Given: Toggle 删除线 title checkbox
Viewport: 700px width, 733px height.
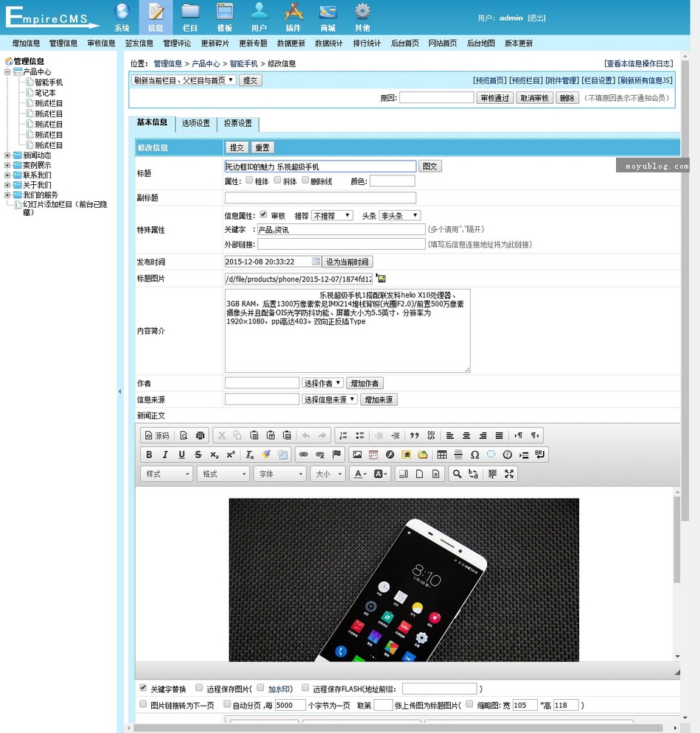Looking at the screenshot, I should tap(305, 180).
